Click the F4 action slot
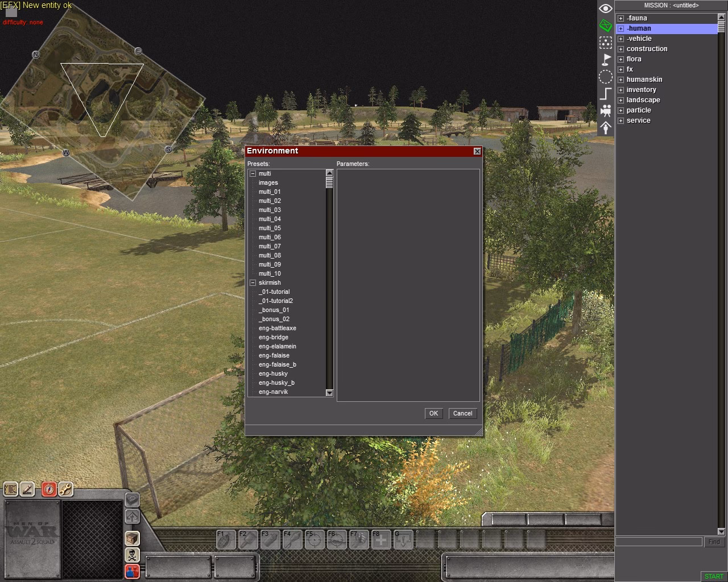Screen dimensions: 728x582 click(292, 539)
